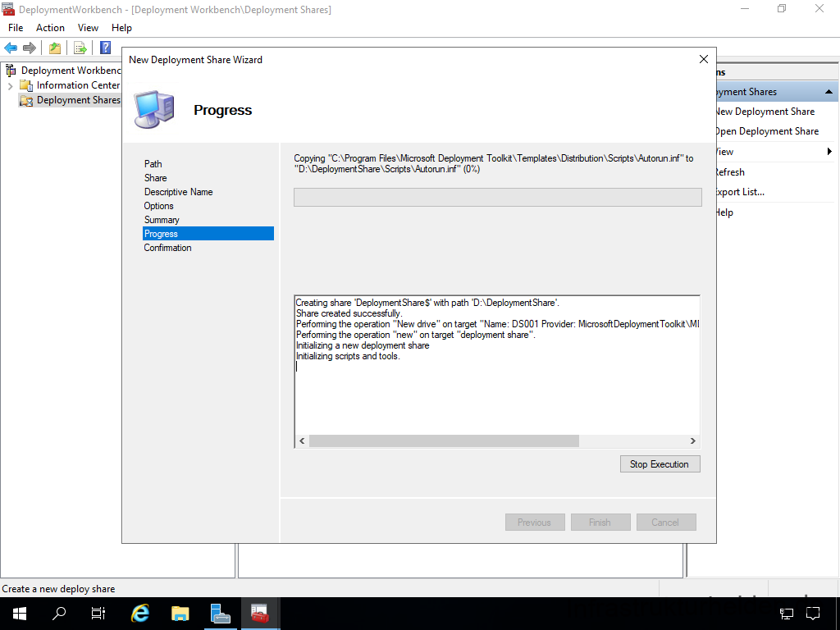Open taskbar Search magnifier
The height and width of the screenshot is (630, 840).
tap(58, 614)
